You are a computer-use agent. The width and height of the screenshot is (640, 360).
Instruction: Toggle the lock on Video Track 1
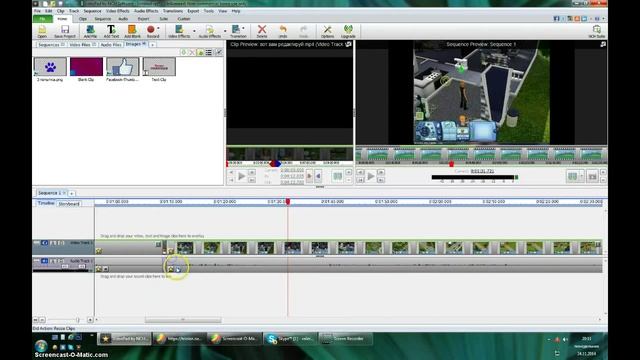(x=52, y=243)
